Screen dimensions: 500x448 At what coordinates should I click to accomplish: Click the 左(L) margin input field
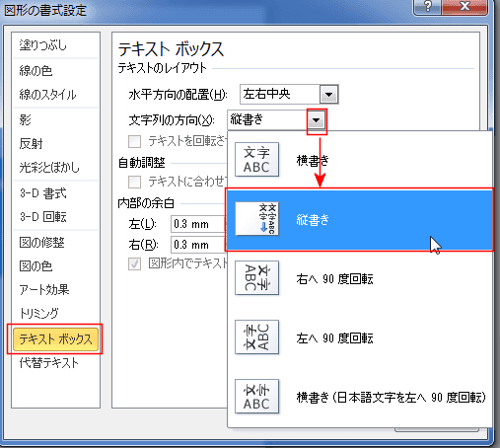pyautogui.click(x=198, y=224)
